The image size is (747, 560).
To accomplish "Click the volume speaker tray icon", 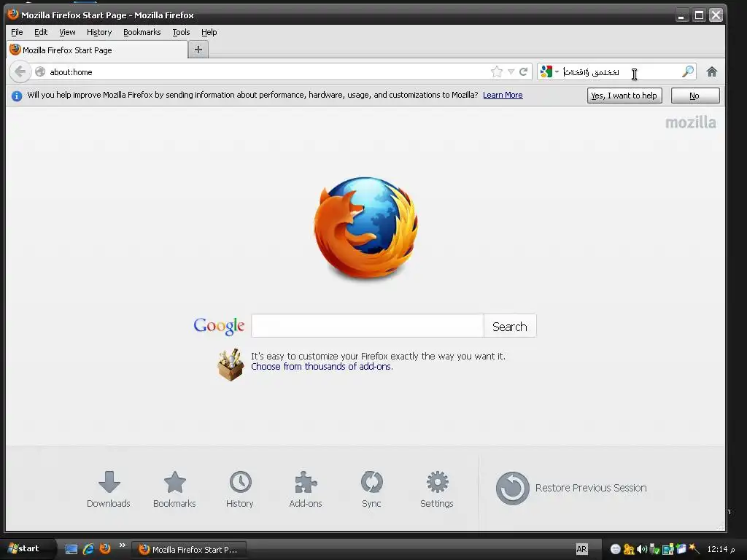I will (x=642, y=549).
